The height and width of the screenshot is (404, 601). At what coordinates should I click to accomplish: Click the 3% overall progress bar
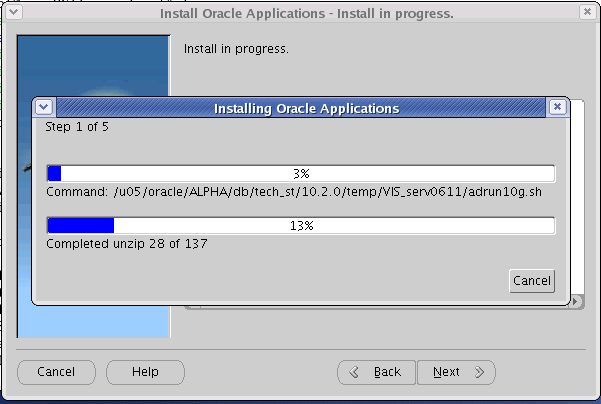coord(301,174)
